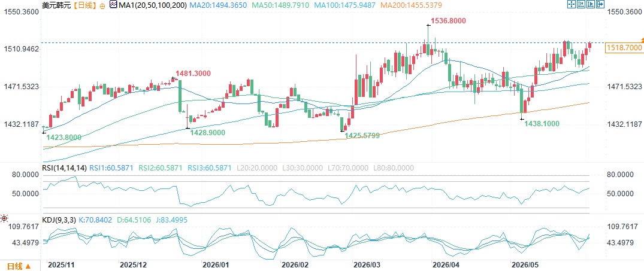Click the 1536.8000 high price marker
Screen dimensions: 644x271
point(448,21)
